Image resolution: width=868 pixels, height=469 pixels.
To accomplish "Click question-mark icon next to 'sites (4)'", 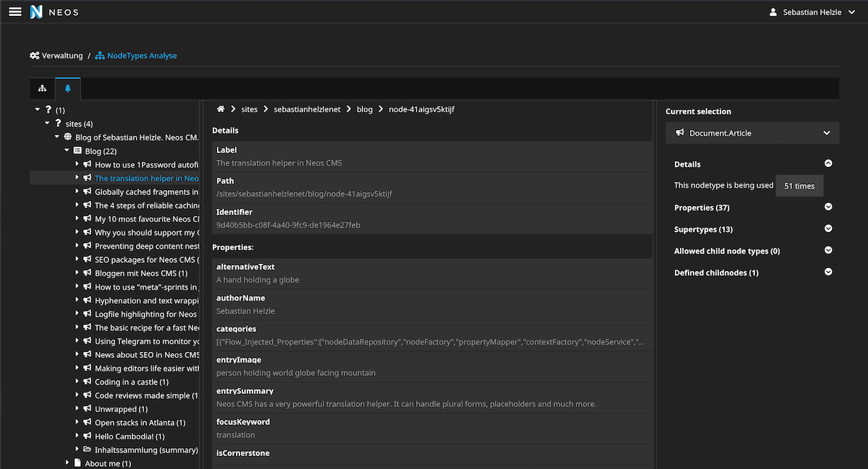I will (58, 124).
